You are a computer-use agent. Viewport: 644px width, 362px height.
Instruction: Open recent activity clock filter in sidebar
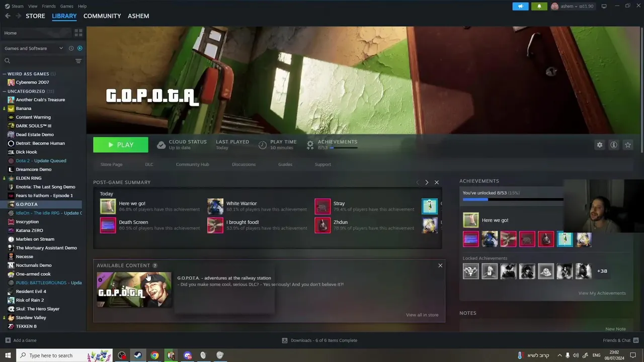pos(71,48)
